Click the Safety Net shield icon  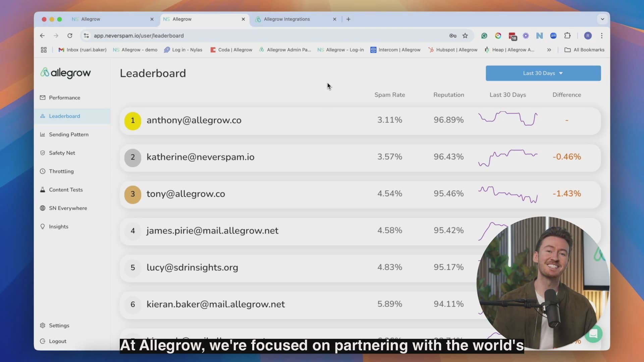point(43,153)
